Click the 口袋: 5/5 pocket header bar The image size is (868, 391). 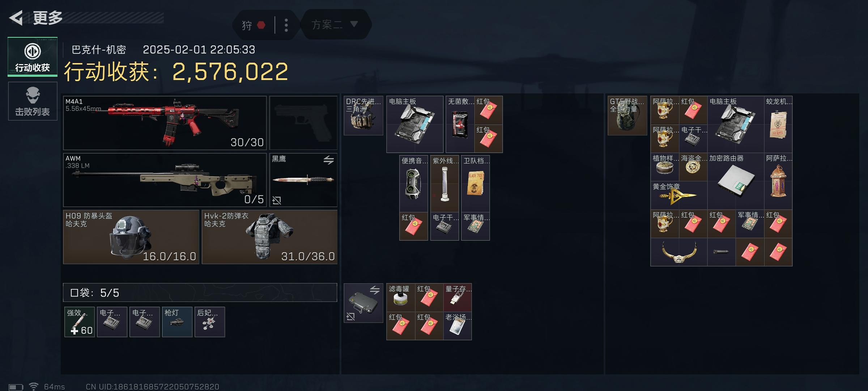[200, 293]
